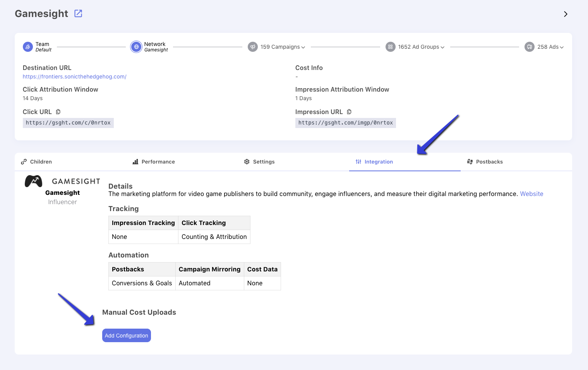Click Add Configuration button
This screenshot has width=588, height=370.
(x=127, y=336)
